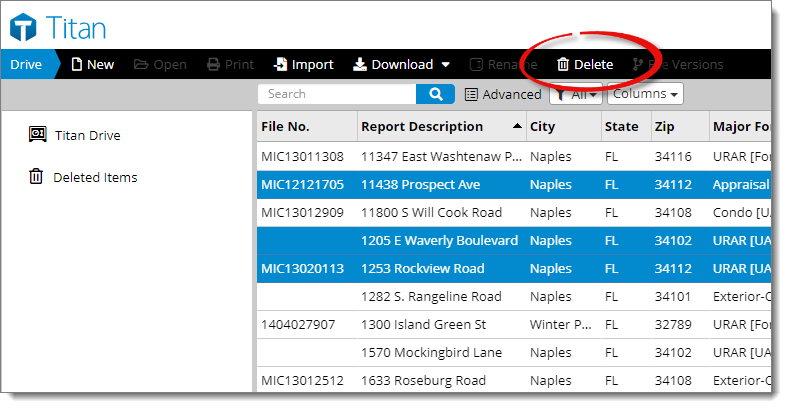Select the 1300 Island Green St row
The height and width of the screenshot is (408, 787).
coord(422,324)
